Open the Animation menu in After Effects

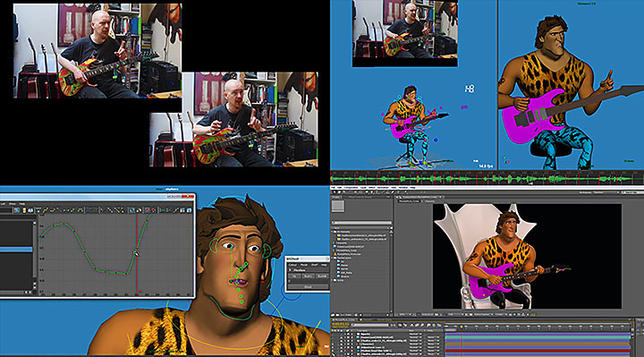point(383,188)
